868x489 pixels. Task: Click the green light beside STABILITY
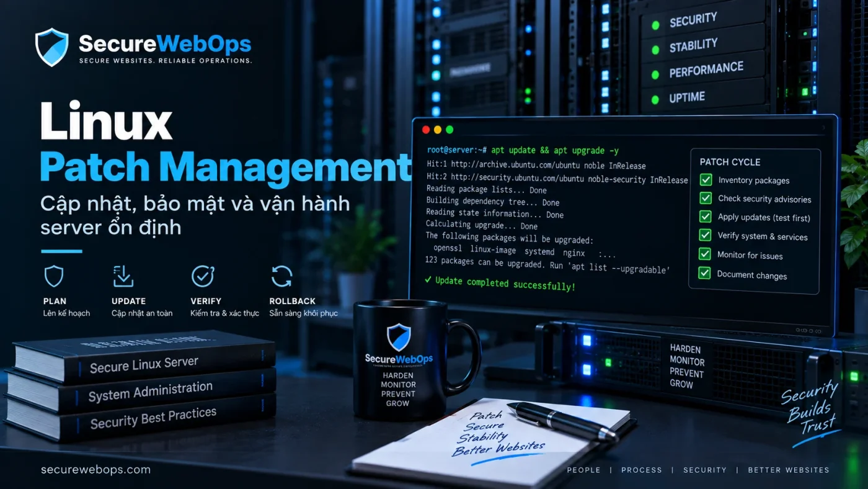coord(655,50)
